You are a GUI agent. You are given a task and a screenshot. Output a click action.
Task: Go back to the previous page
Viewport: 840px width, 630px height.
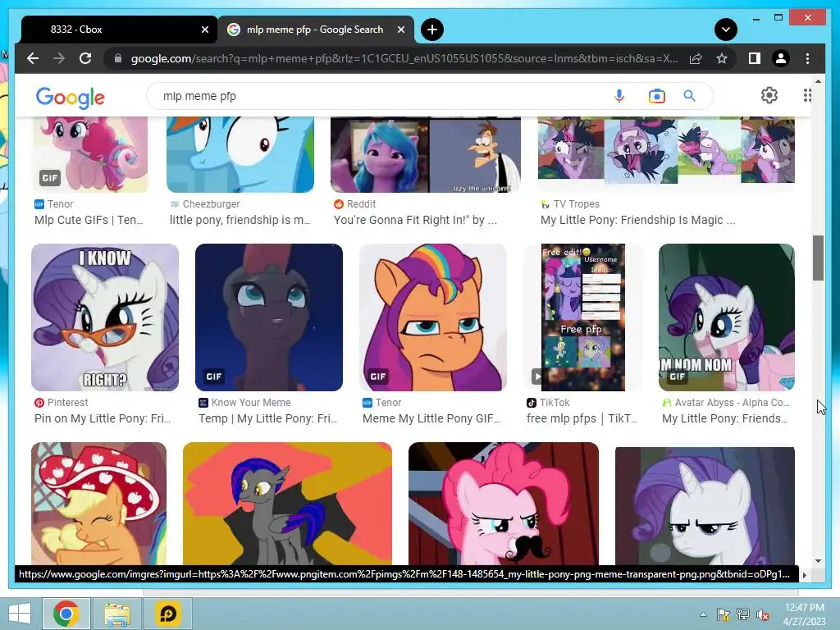pos(33,58)
